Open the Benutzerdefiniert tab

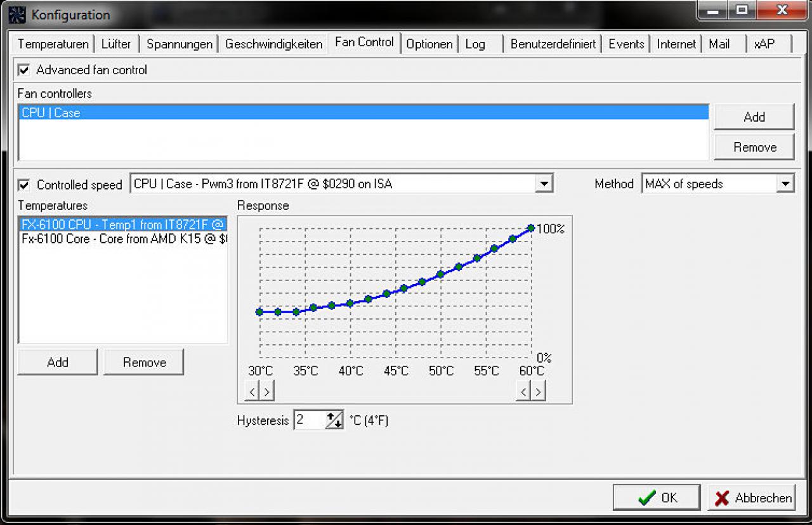click(553, 44)
